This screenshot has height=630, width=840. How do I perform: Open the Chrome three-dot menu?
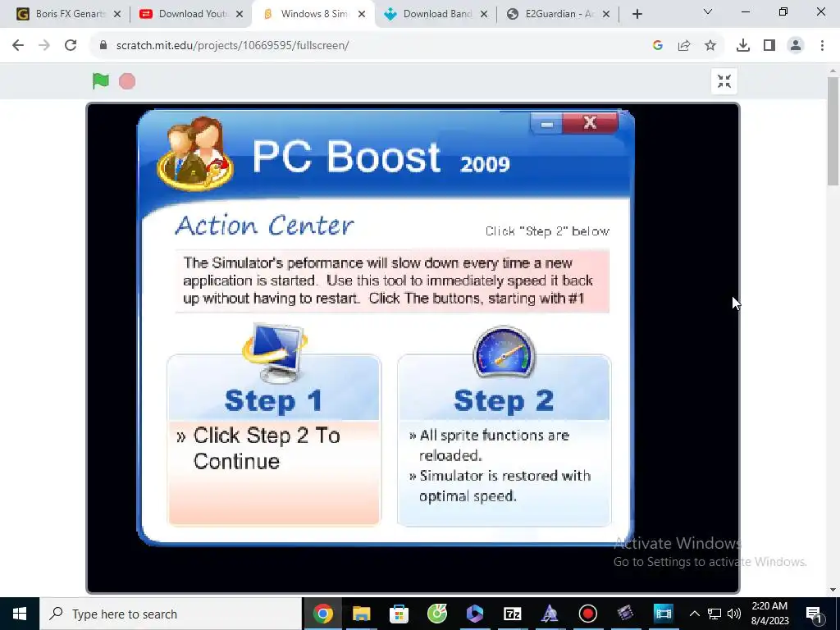point(822,46)
